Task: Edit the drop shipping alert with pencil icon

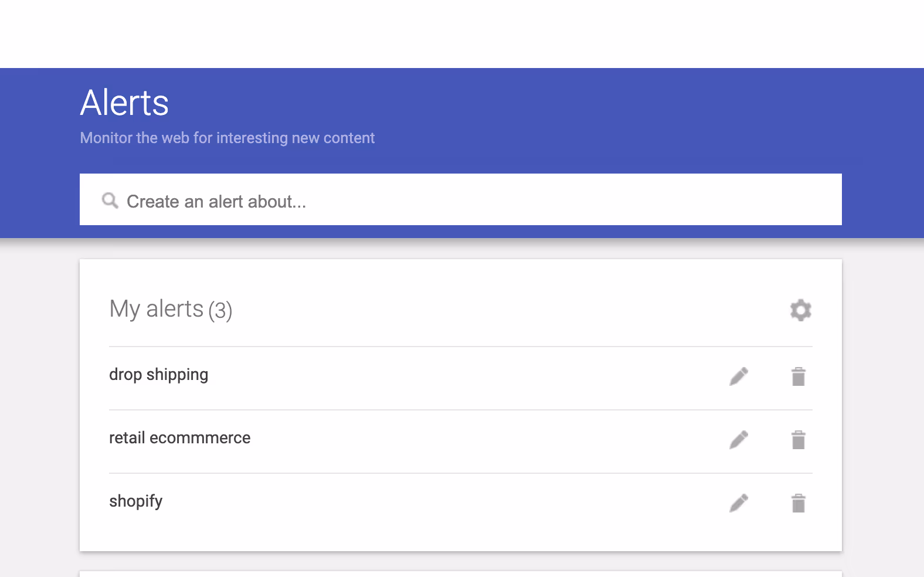Action: [x=739, y=376]
